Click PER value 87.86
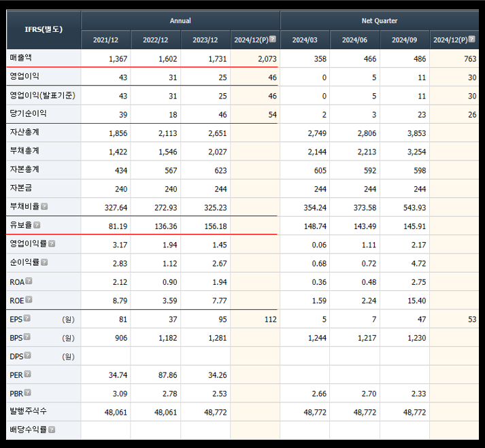Viewport: 485px width, 448px height. tap(167, 375)
